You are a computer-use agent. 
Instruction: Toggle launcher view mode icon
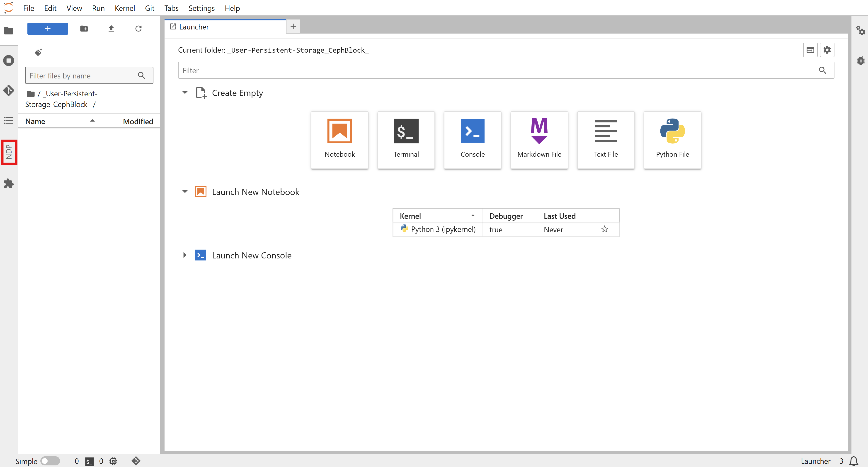[x=810, y=50]
